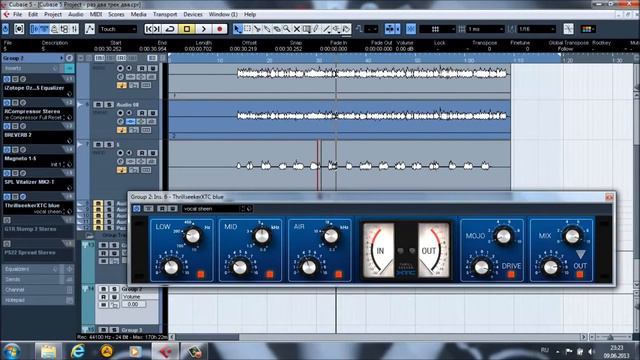
Task: Select the Object Selection arrow tool
Action: click(x=237, y=29)
